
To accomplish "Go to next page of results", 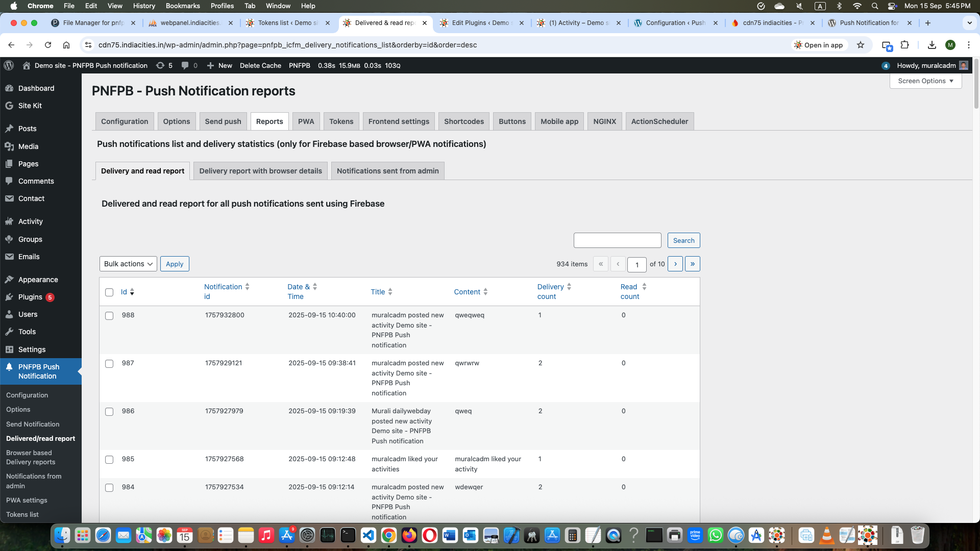I will pyautogui.click(x=675, y=264).
